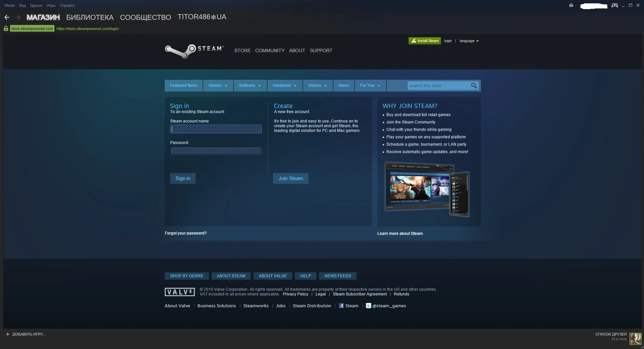The width and height of the screenshot is (644, 349).
Task: Click the Join Steam button
Action: pos(291,178)
